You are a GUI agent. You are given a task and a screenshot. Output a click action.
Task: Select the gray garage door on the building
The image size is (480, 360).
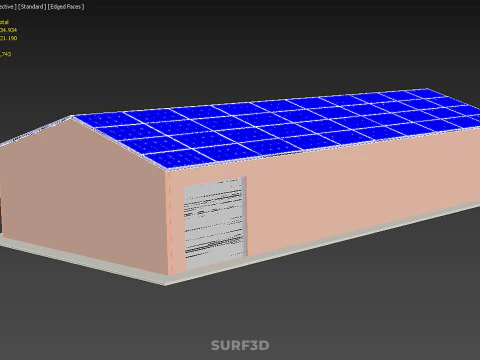[x=215, y=223]
